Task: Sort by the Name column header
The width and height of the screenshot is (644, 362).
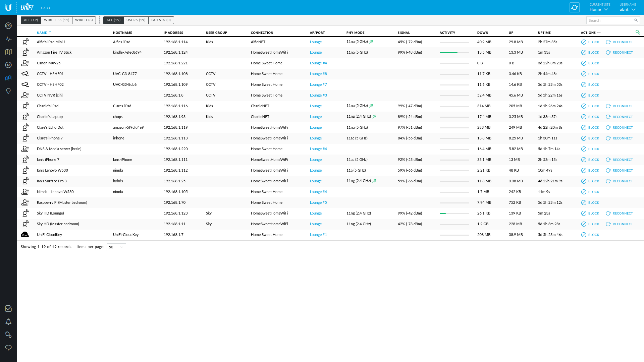Action: (42, 33)
